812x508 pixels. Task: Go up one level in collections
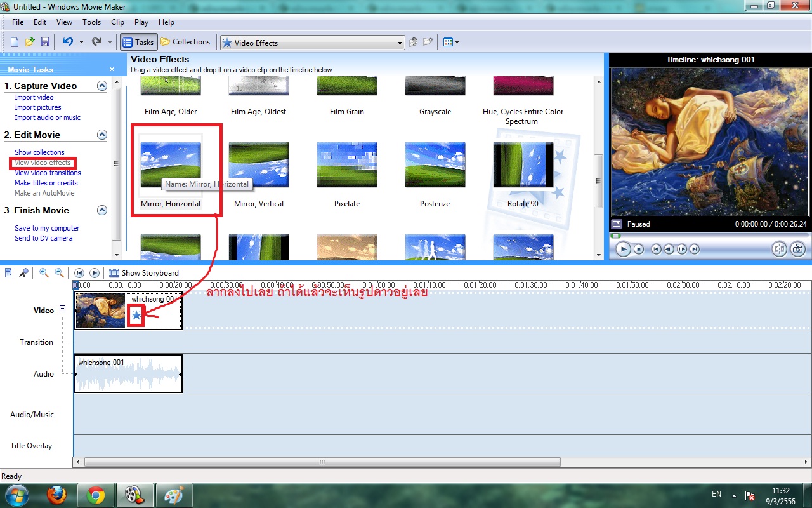414,43
